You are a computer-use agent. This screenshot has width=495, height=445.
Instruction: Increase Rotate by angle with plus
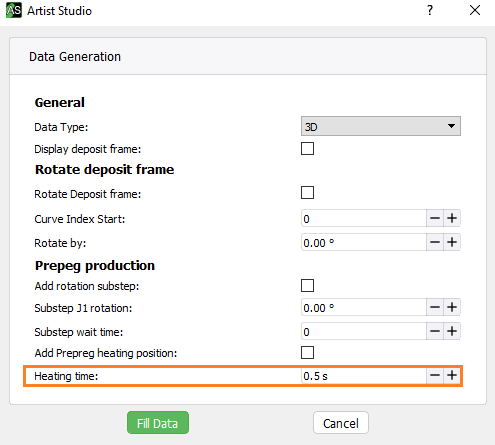tap(452, 242)
